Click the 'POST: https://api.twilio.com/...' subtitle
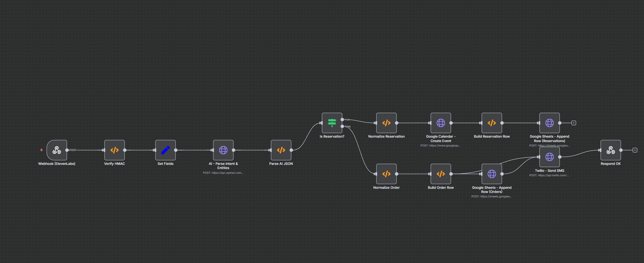 [549, 175]
